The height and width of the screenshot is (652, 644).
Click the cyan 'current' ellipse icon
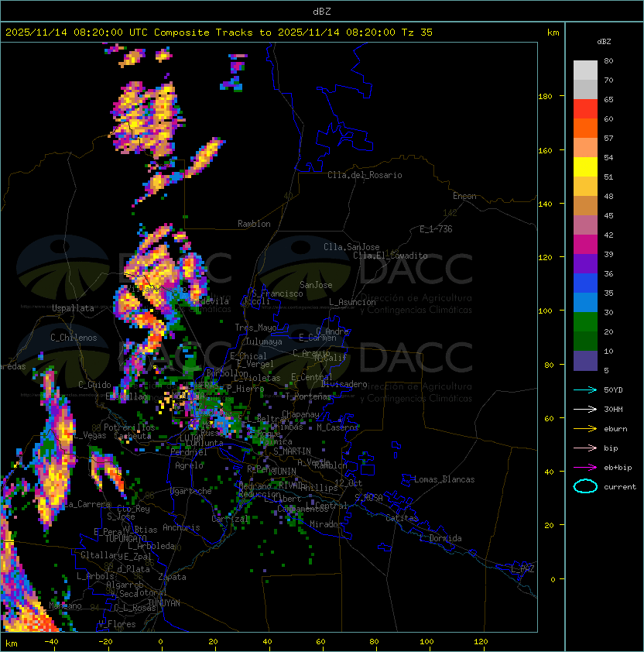[x=585, y=486]
